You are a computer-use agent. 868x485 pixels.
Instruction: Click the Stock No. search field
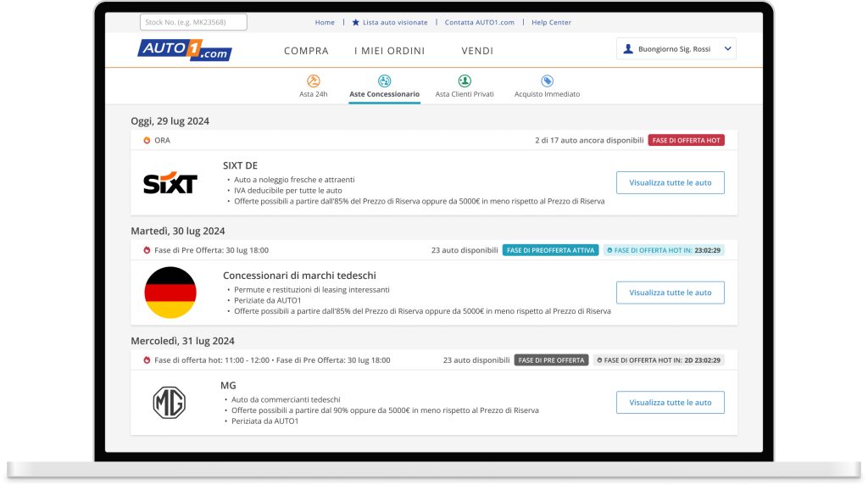pyautogui.click(x=193, y=22)
